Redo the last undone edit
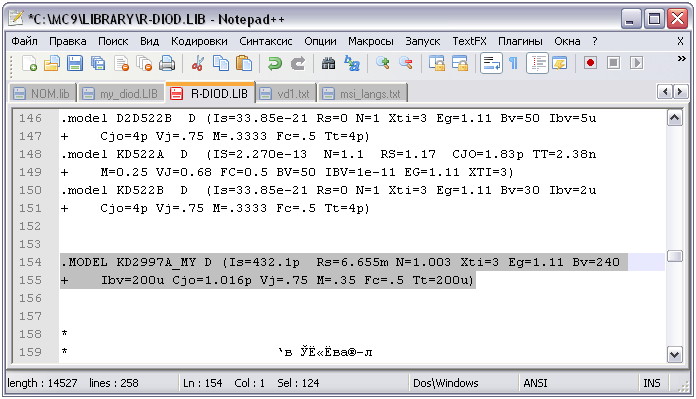696x399 pixels. (x=298, y=63)
